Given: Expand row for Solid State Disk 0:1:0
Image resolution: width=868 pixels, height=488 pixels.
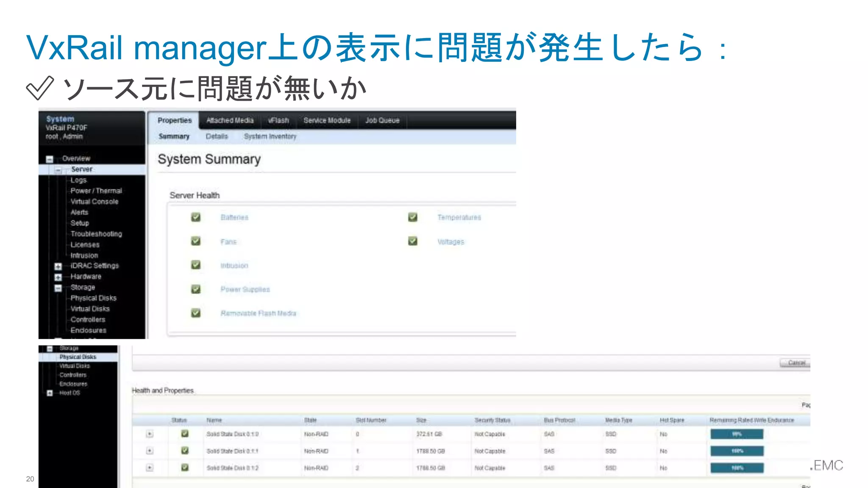Looking at the screenshot, I should point(150,434).
